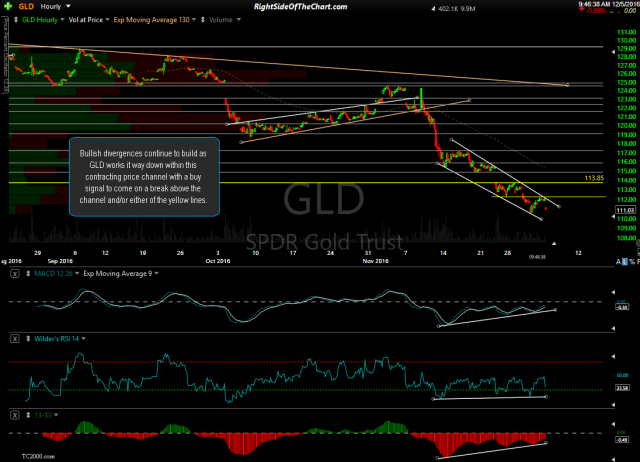
Task: Close the MACD pane with its X
Action: [x=15, y=274]
